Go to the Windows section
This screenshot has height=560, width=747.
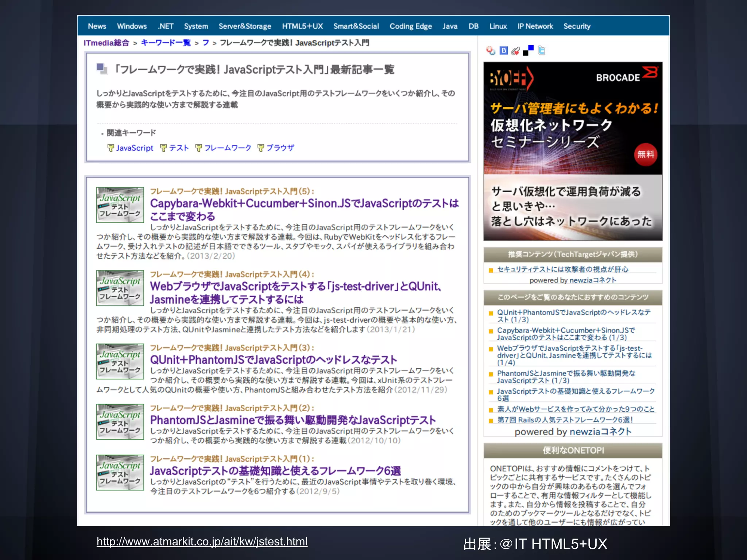132,26
